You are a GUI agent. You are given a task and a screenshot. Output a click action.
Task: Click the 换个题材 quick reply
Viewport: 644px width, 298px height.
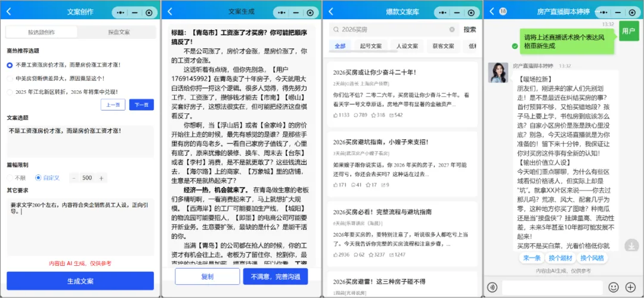560,258
